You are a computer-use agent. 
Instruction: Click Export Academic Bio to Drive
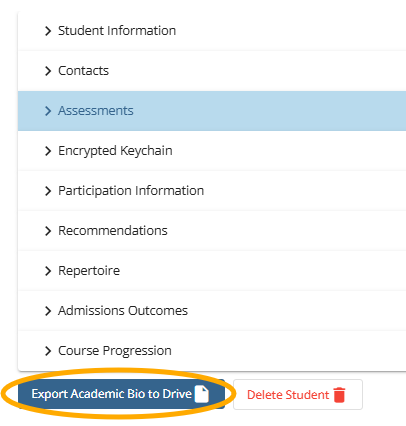coord(121,394)
